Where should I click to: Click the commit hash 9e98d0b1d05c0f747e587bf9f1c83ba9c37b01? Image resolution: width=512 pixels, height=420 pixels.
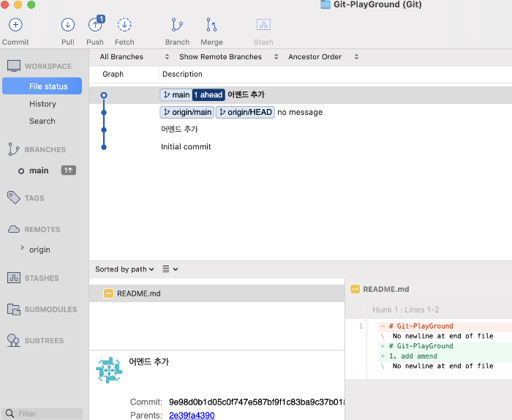[x=256, y=402]
